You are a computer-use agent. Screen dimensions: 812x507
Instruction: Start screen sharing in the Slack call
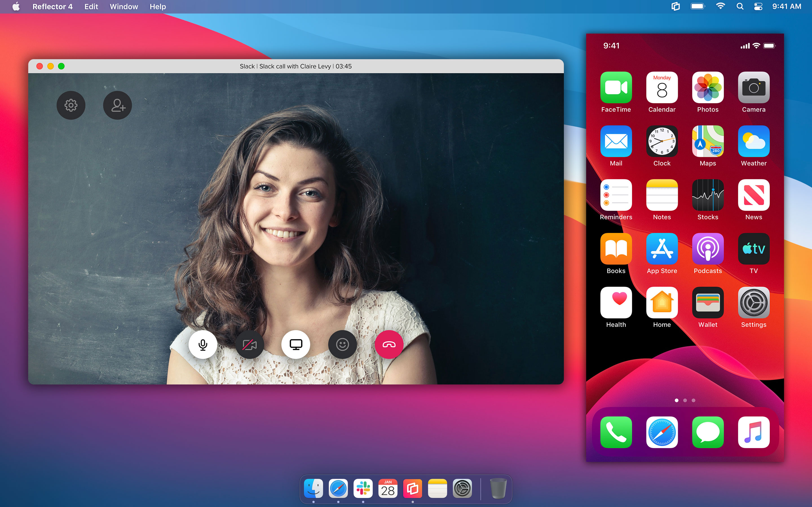295,344
